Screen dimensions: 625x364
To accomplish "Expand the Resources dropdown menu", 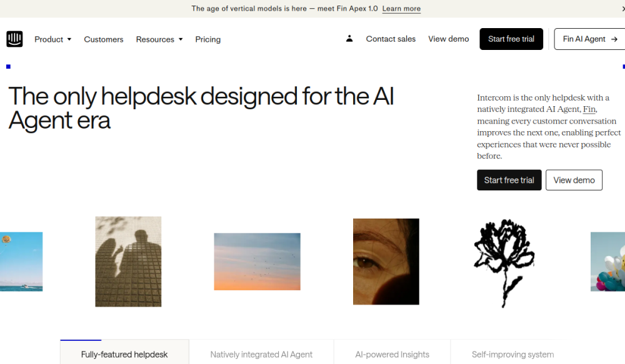I will (159, 39).
